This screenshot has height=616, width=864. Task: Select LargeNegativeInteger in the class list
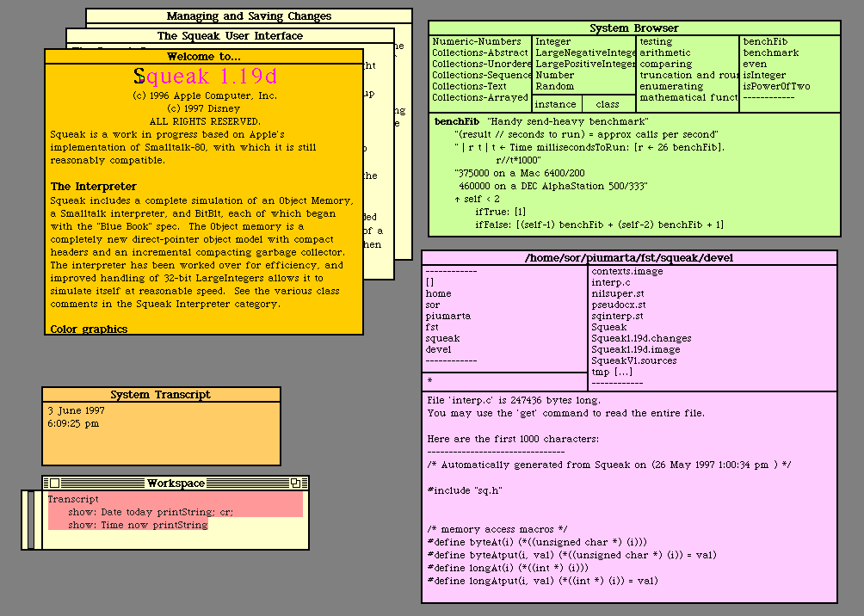point(585,52)
